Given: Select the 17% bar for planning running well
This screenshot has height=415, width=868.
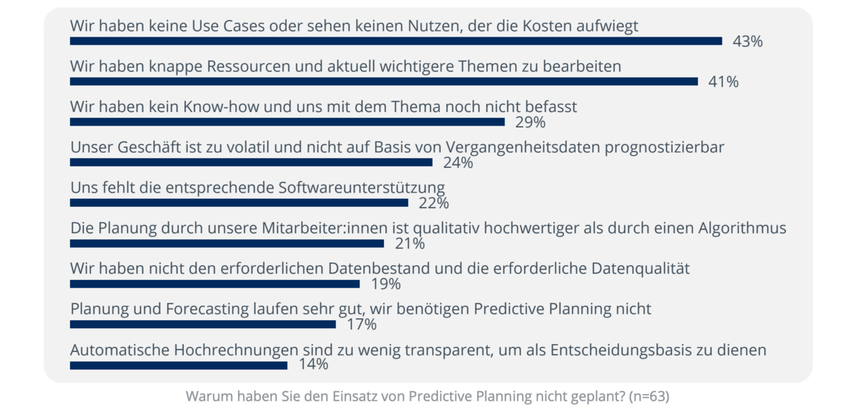Looking at the screenshot, I should (x=203, y=324).
